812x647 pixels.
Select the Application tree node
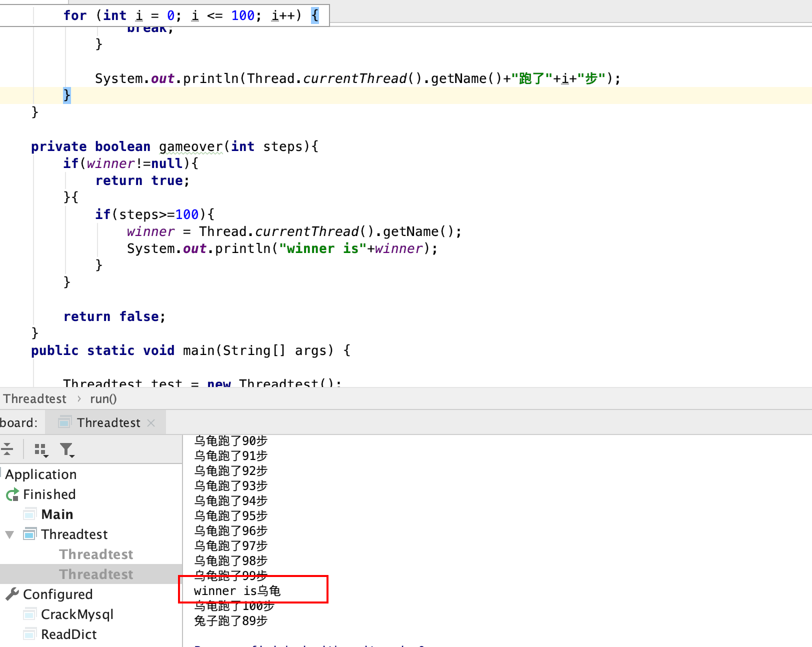click(x=41, y=474)
